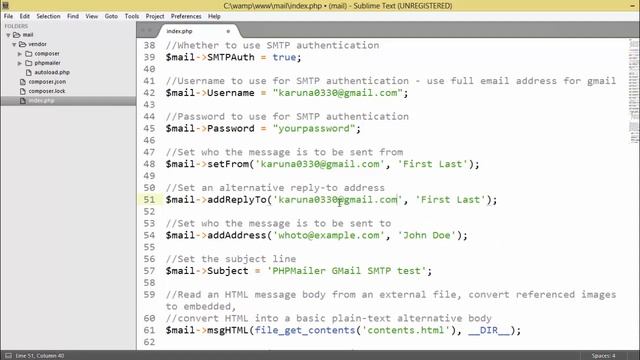The width and height of the screenshot is (640, 360).
Task: Select the composer folder
Action: point(47,53)
